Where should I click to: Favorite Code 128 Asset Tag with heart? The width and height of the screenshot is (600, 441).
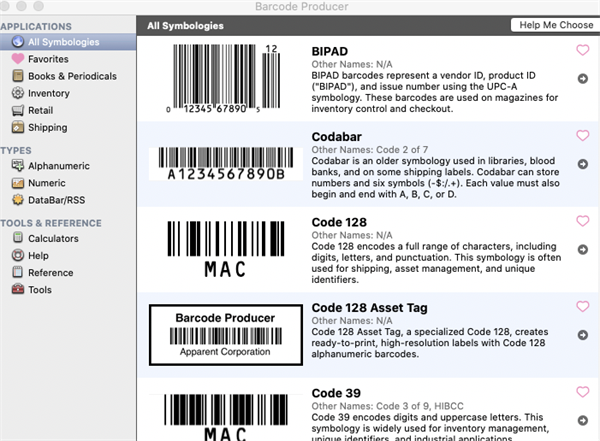(x=583, y=306)
